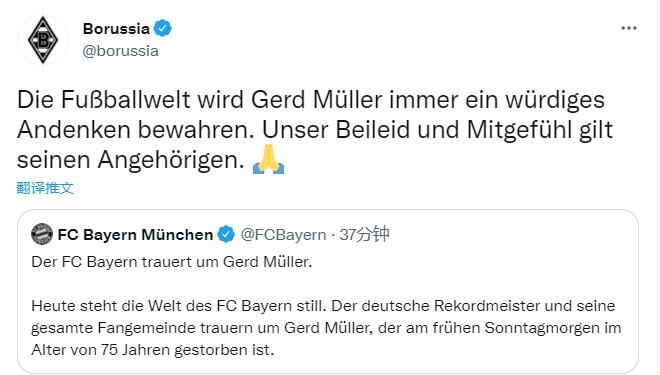Click the main tweet text about Gerd Müller
Image resolution: width=660 pixels, height=375 pixels.
coord(315,130)
